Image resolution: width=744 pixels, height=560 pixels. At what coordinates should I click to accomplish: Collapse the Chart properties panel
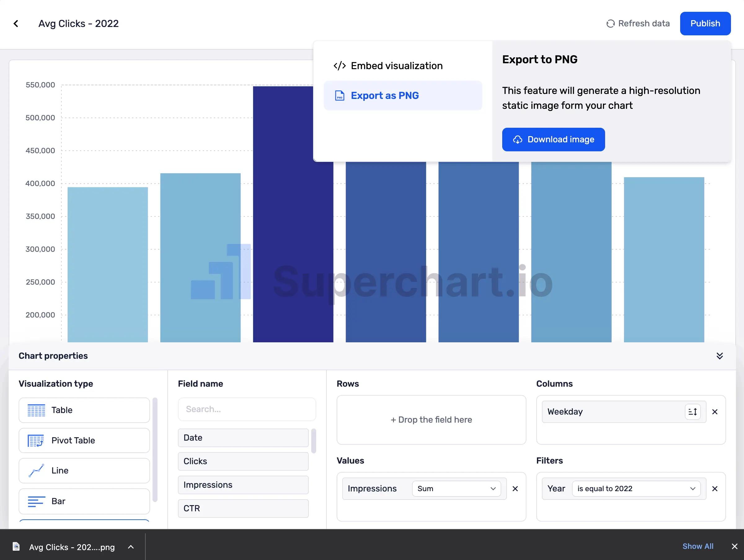pos(720,356)
